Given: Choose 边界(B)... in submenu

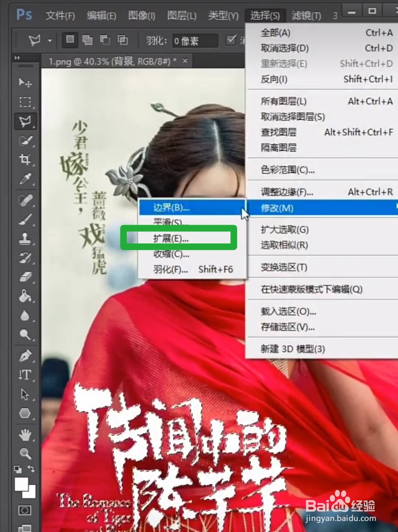Looking at the screenshot, I should 192,208.
